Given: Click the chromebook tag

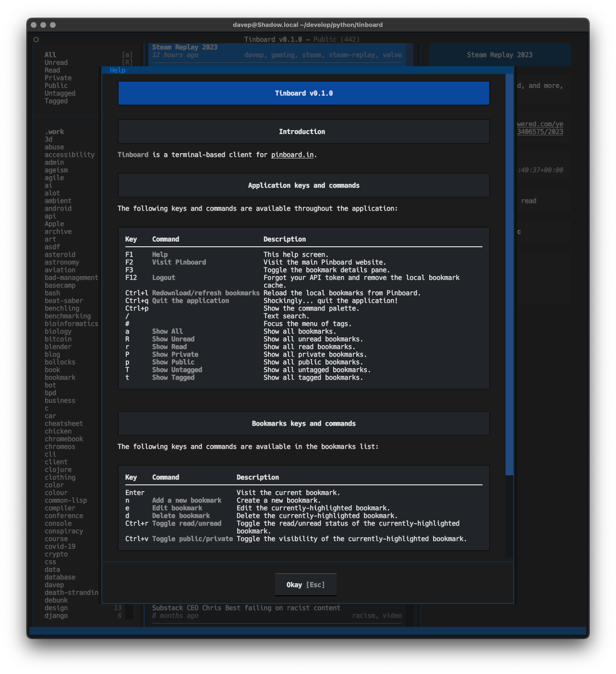Looking at the screenshot, I should pyautogui.click(x=64, y=439).
